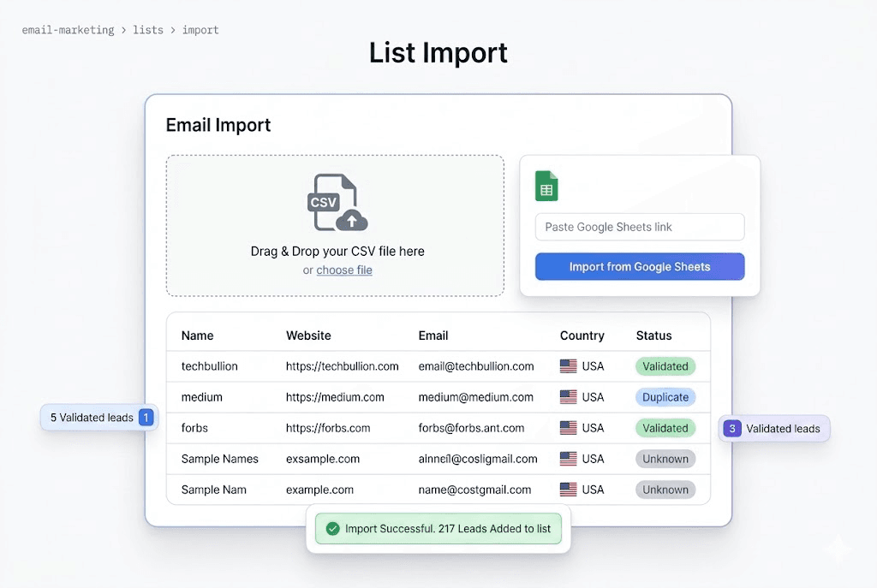Select the import breadcrumb
Image resolution: width=877 pixels, height=588 pixels.
[200, 30]
